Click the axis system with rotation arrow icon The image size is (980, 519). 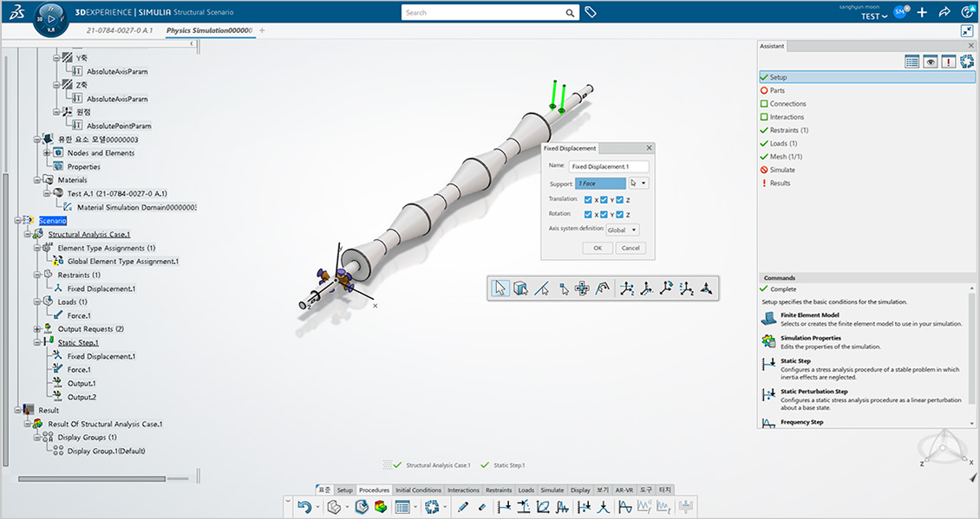tap(666, 288)
